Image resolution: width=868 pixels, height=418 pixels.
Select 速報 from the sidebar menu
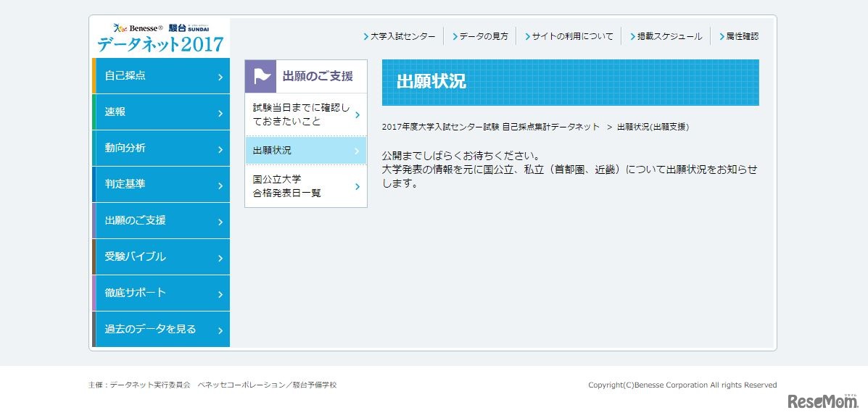162,112
